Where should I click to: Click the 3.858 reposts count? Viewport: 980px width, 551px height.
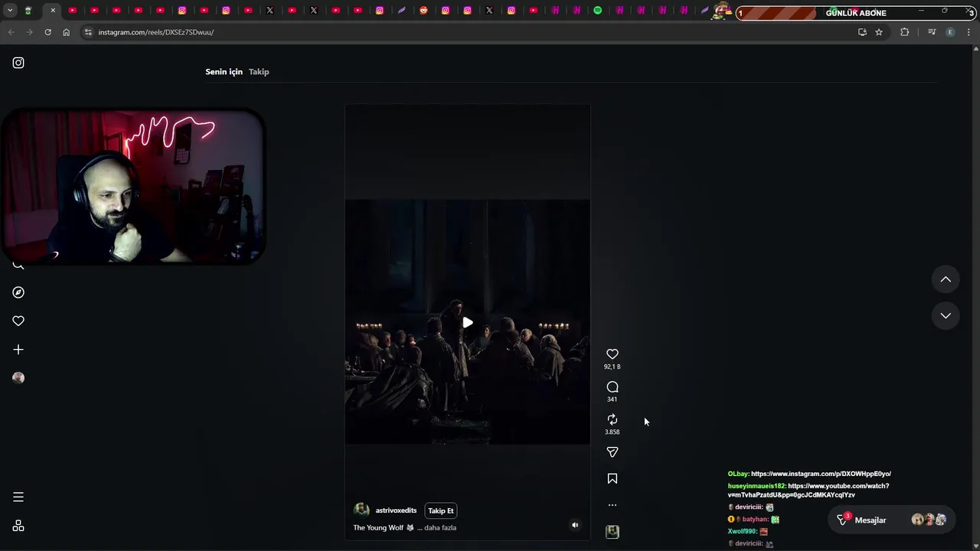612,432
